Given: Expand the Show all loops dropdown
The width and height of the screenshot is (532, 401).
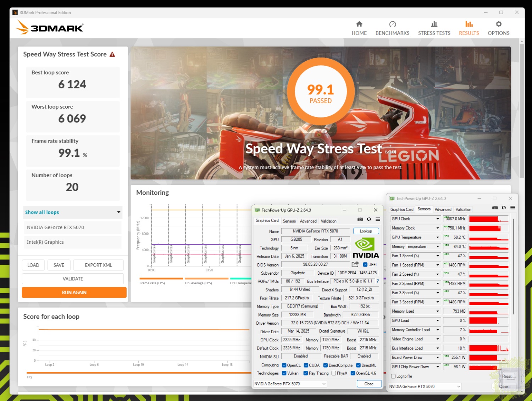Looking at the screenshot, I should [x=73, y=212].
